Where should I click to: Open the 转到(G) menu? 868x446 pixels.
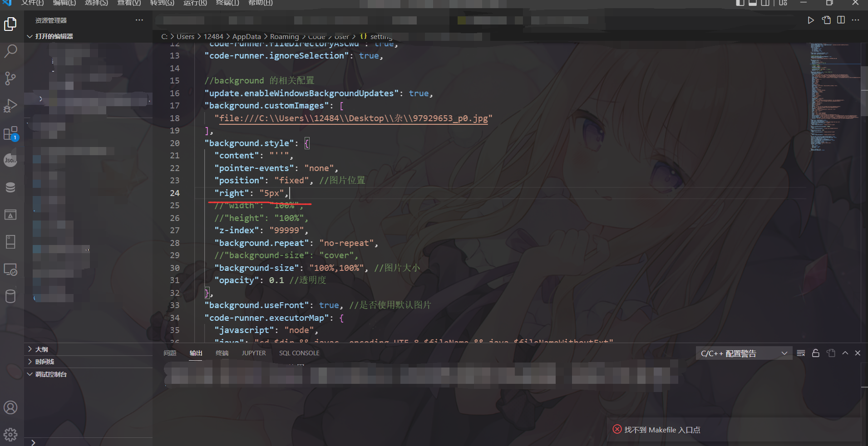[x=162, y=3]
